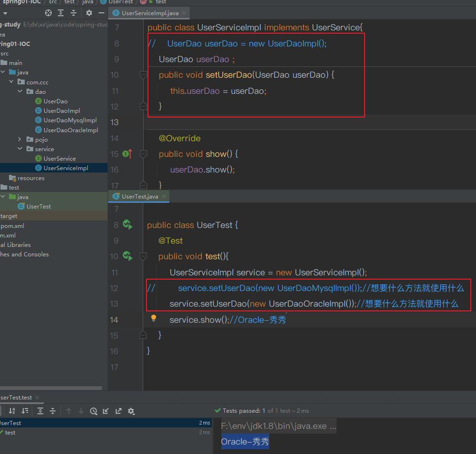Click the locate-file crosshair icon in project panel
The width and height of the screenshot is (476, 454).
[48, 13]
